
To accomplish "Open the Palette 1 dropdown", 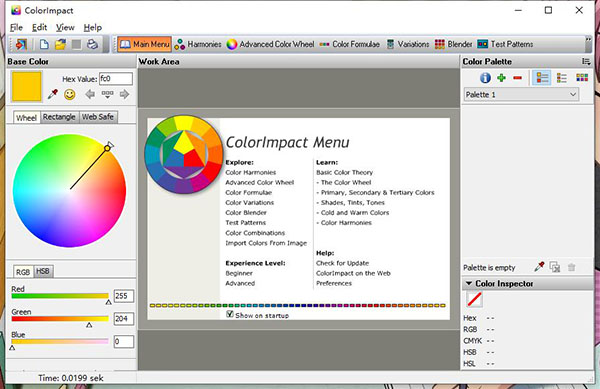I will click(x=521, y=94).
